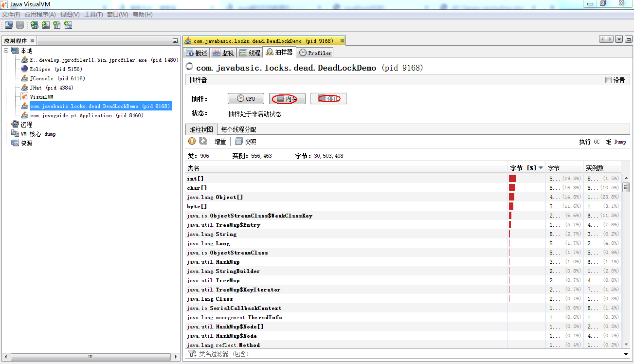Click the VM 核心 dump icon

click(x=15, y=134)
